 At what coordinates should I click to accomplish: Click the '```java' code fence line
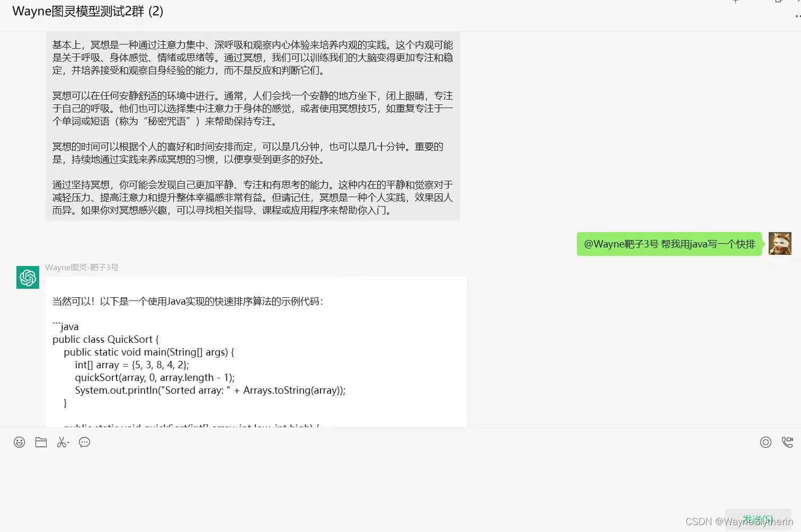coord(66,326)
